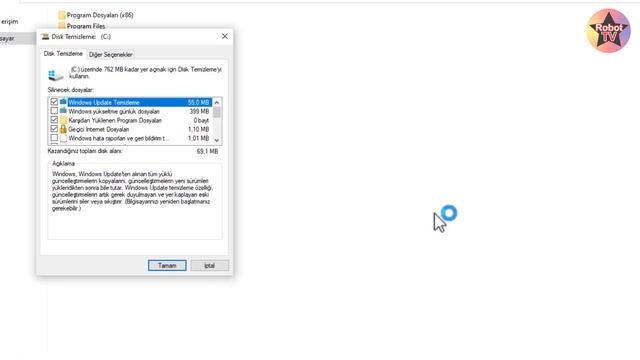This screenshot has height=360, width=640.
Task: Select highlighted sayar item in navigation pane
Action: (17, 38)
